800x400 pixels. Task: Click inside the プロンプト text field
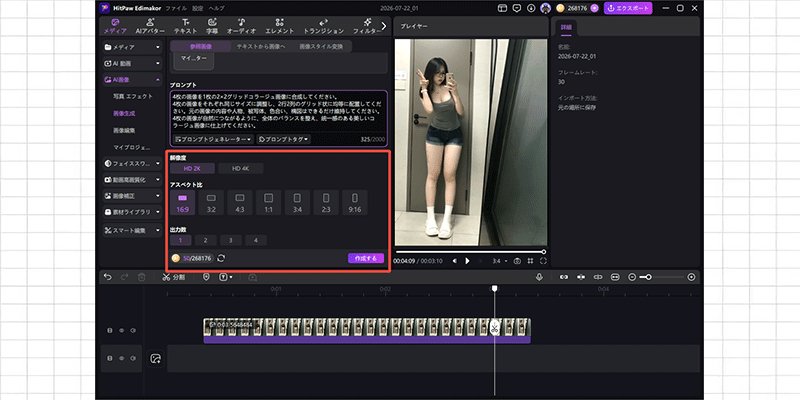point(279,111)
